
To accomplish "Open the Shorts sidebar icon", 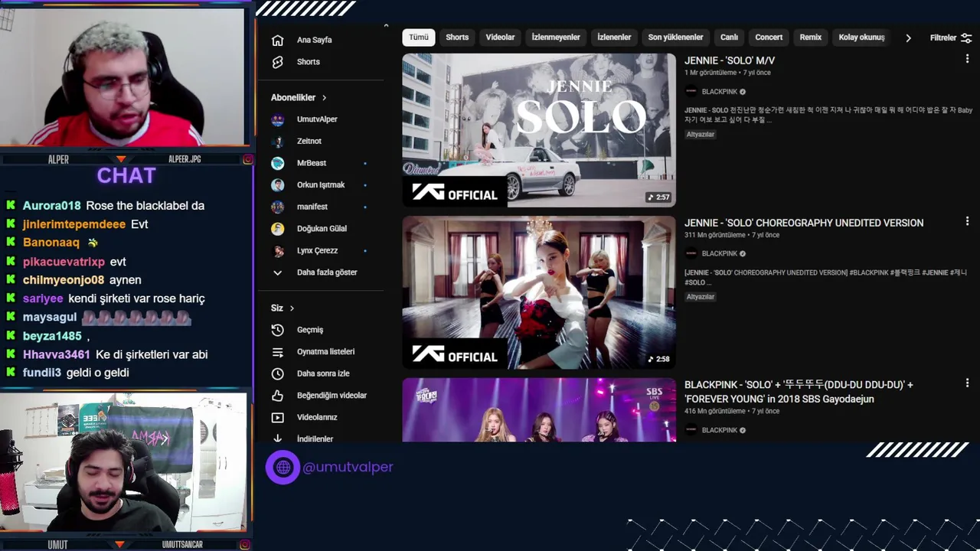I will pyautogui.click(x=277, y=62).
